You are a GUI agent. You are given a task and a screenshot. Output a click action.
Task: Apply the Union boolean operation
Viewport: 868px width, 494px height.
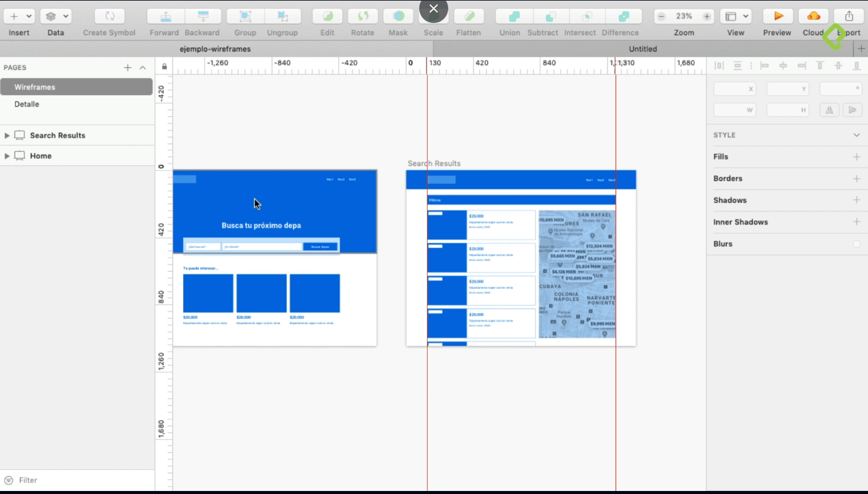pyautogui.click(x=509, y=16)
